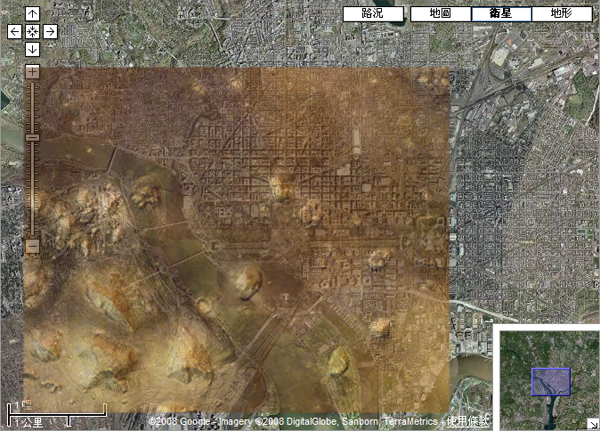Viewport: 600px width, 431px height.
Task: Collapse the overview map with the corner arrow
Action: coord(592,423)
